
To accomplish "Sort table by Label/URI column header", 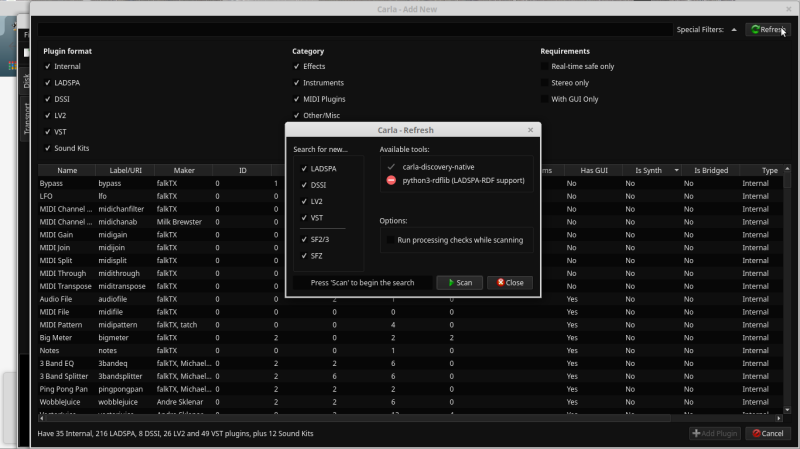I will click(x=126, y=170).
